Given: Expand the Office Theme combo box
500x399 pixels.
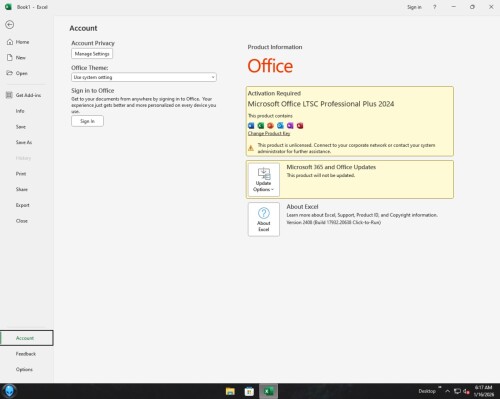Looking at the screenshot, I should pyautogui.click(x=144, y=77).
